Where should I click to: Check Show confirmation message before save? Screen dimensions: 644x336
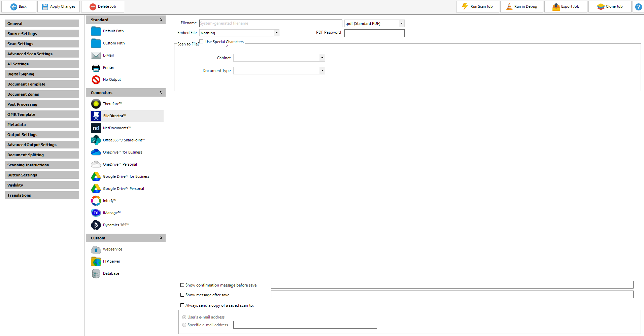coord(182,285)
